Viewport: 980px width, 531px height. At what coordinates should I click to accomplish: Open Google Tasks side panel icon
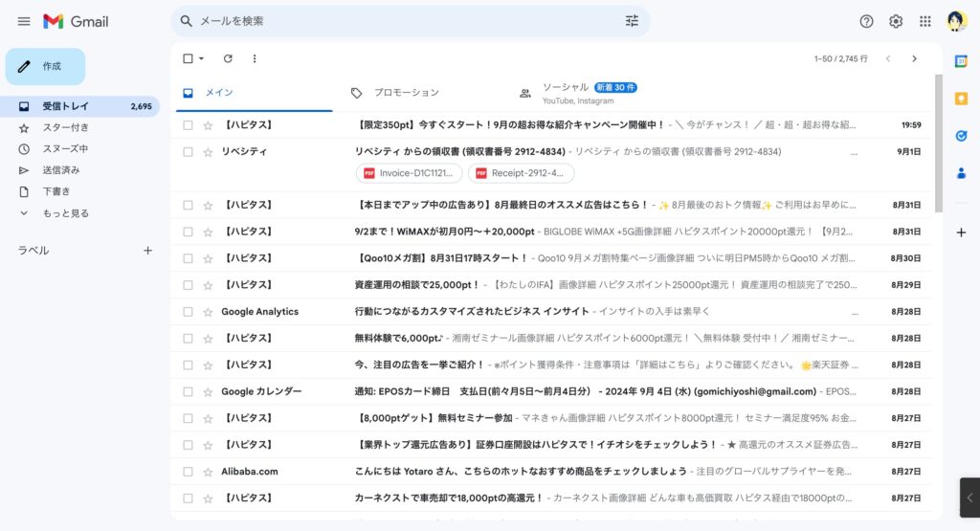tap(961, 136)
